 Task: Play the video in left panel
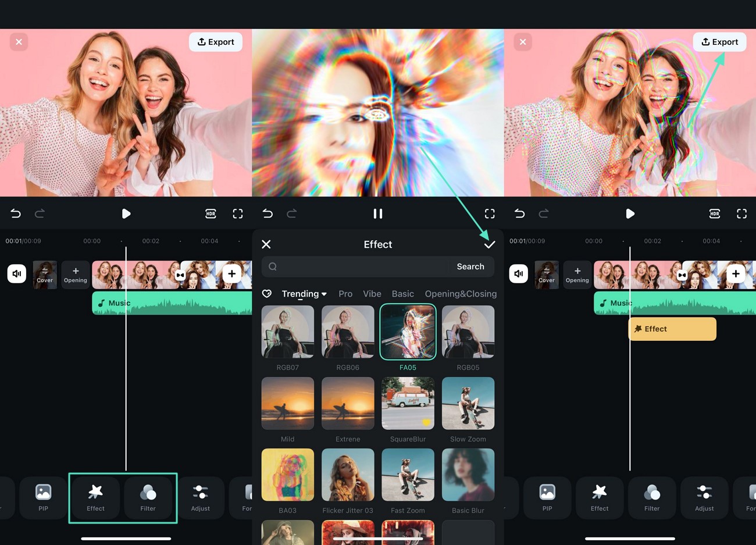[x=126, y=213]
